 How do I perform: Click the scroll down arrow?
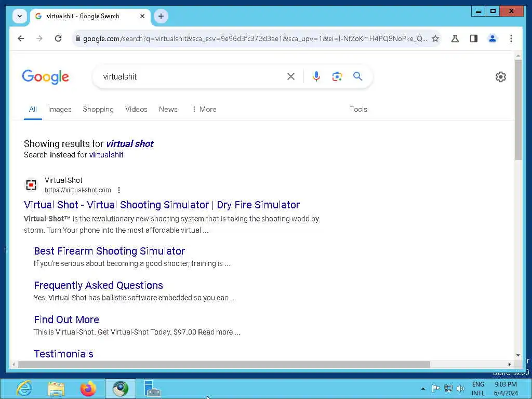(x=518, y=355)
